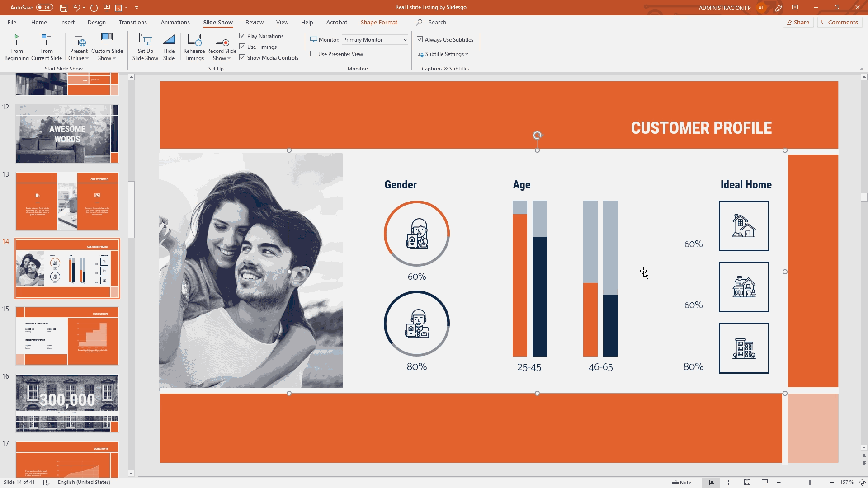The width and height of the screenshot is (868, 488).
Task: Start slideshow From Current Slide
Action: (46, 46)
